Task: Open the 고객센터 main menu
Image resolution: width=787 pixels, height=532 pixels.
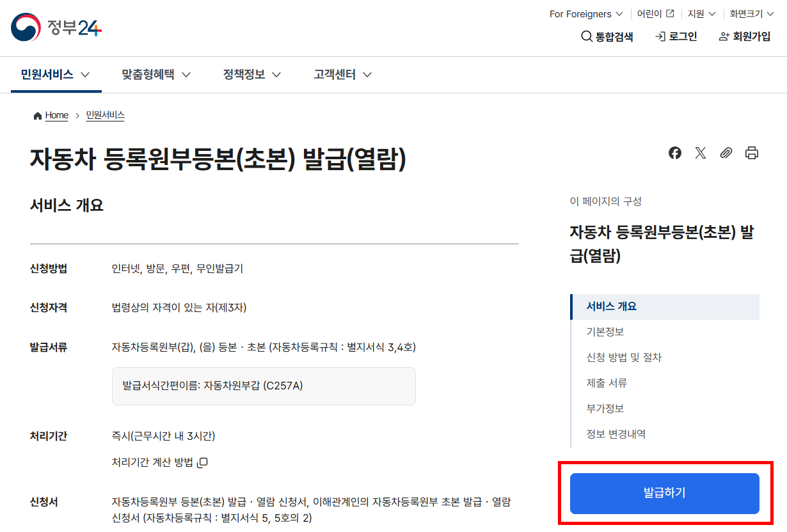Action: 343,75
